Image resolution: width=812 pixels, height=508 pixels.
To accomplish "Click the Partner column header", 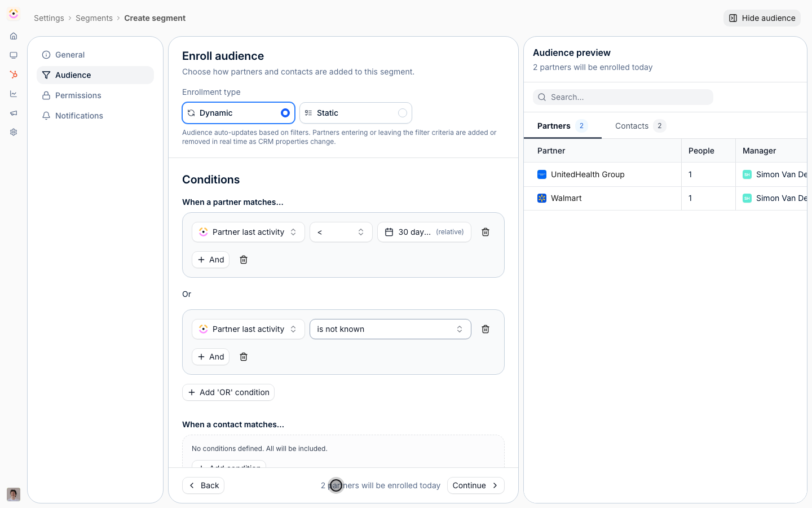I will (x=602, y=151).
